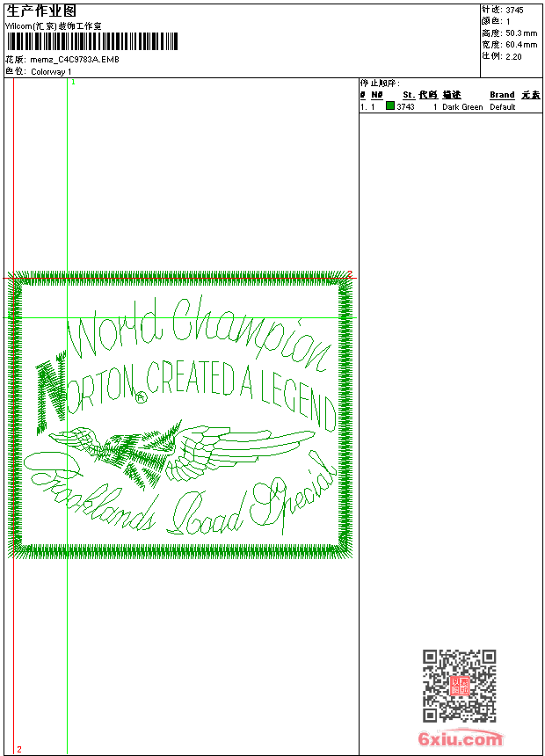Click the stitch count value 3745
This screenshot has width=545, height=756.
pos(514,11)
